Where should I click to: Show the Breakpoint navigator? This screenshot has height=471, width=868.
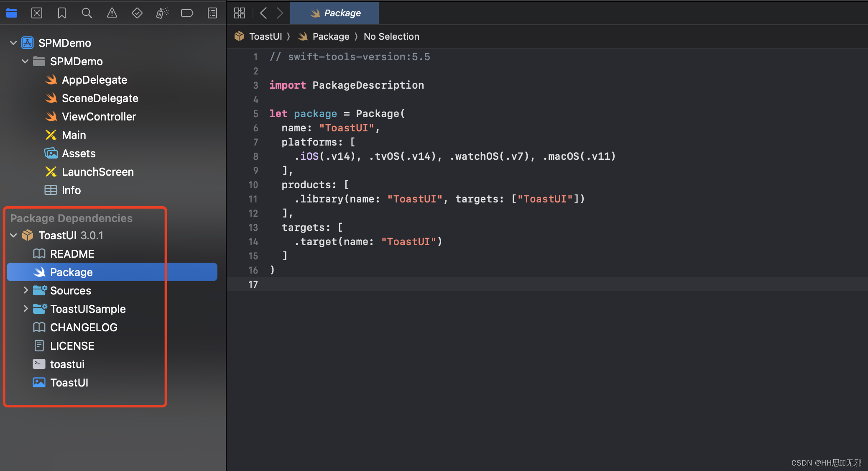point(187,13)
